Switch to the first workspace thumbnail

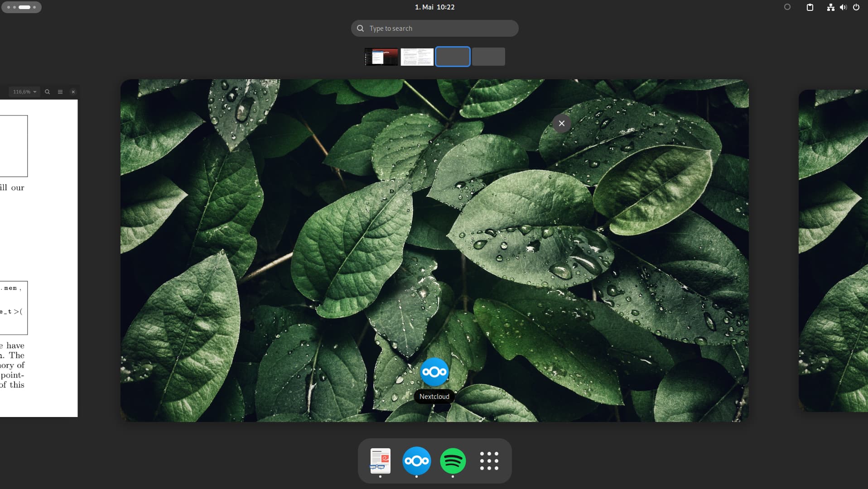pyautogui.click(x=381, y=57)
